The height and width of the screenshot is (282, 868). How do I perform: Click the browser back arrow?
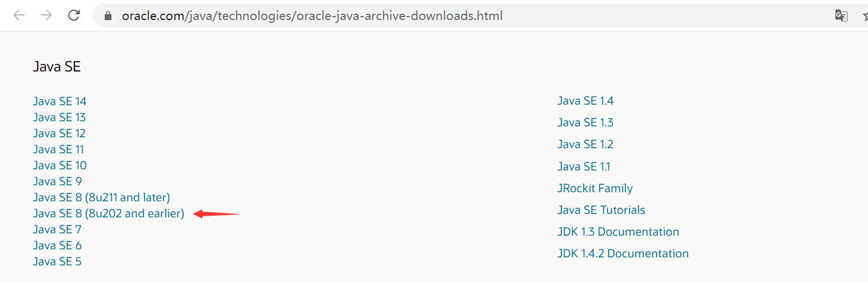click(19, 15)
